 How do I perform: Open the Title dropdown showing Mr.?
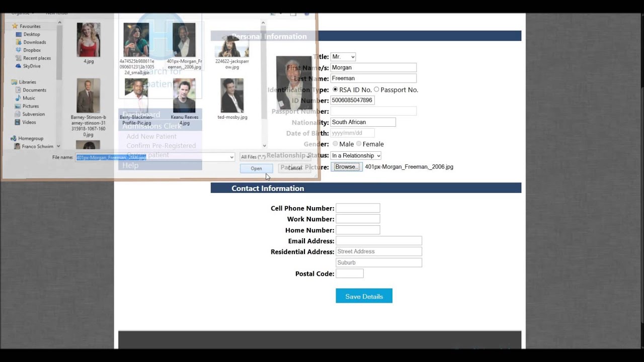343,57
